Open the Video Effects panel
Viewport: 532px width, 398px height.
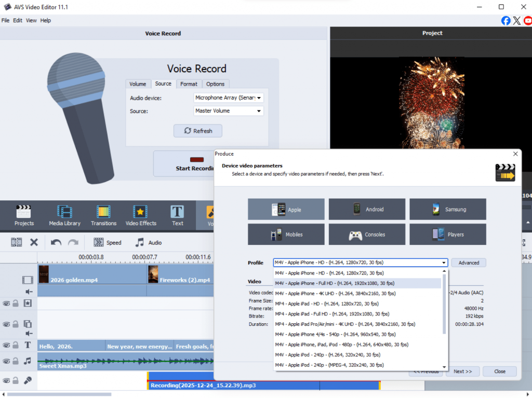[x=140, y=215]
